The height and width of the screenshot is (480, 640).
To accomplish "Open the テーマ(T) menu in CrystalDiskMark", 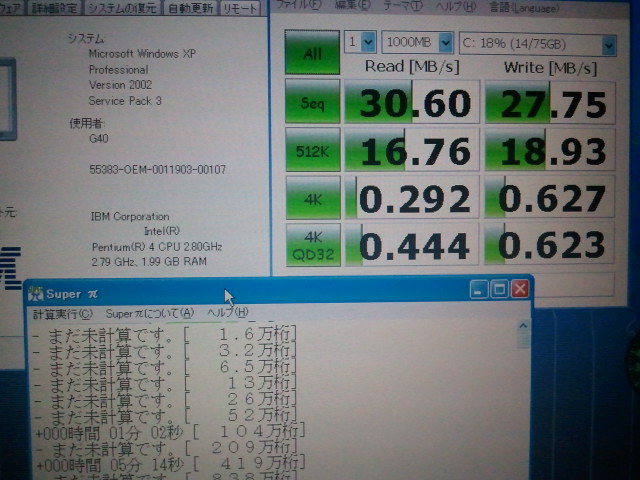I will (x=403, y=6).
